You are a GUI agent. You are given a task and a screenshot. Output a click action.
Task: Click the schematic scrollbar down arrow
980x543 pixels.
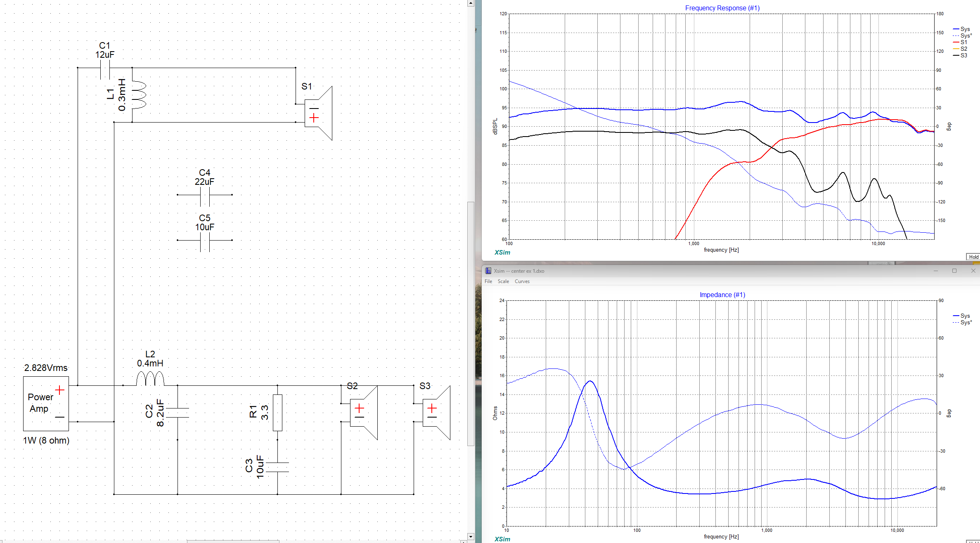click(x=471, y=536)
